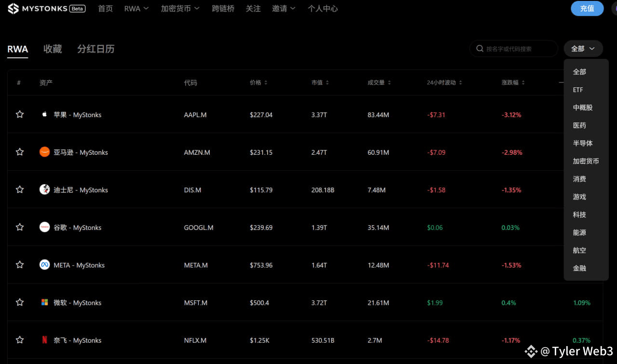
Task: Click the Disney Mickey logo icon
Action: [44, 189]
